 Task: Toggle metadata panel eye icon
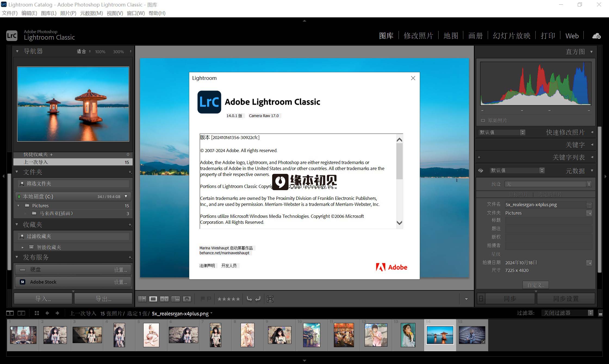[x=481, y=171]
